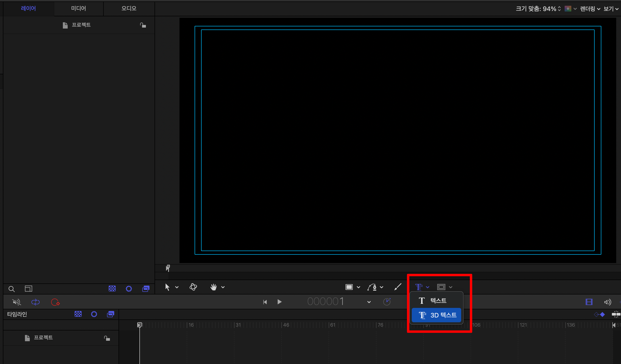Click the rectangle mask tool icon
This screenshot has height=364, width=621.
point(441,287)
